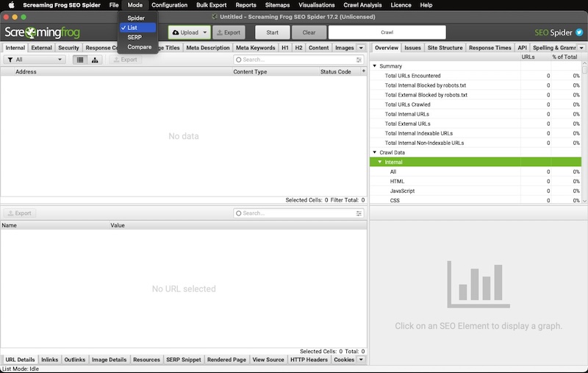Collapse the Summary section
Image resolution: width=588 pixels, height=373 pixels.
tap(374, 65)
